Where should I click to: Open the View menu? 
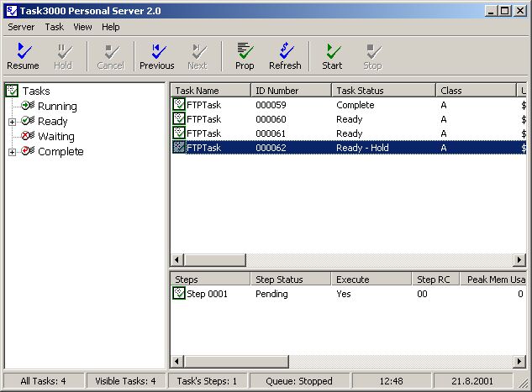[x=82, y=27]
